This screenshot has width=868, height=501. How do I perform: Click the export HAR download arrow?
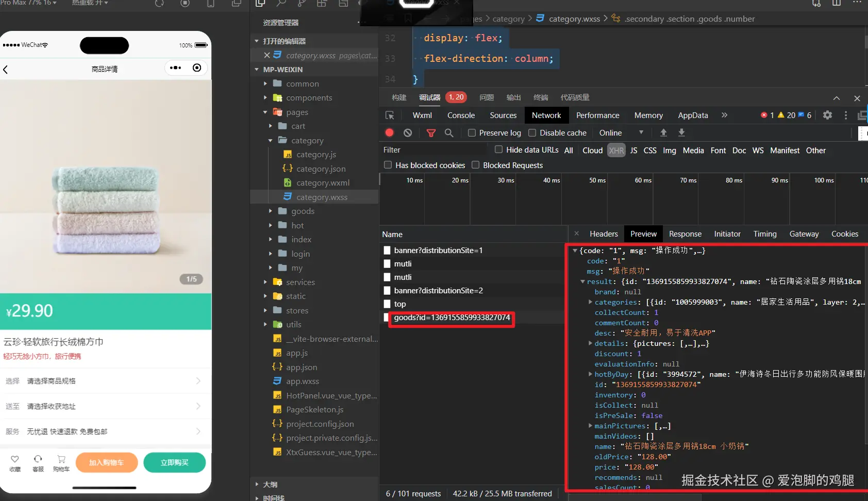[681, 132]
